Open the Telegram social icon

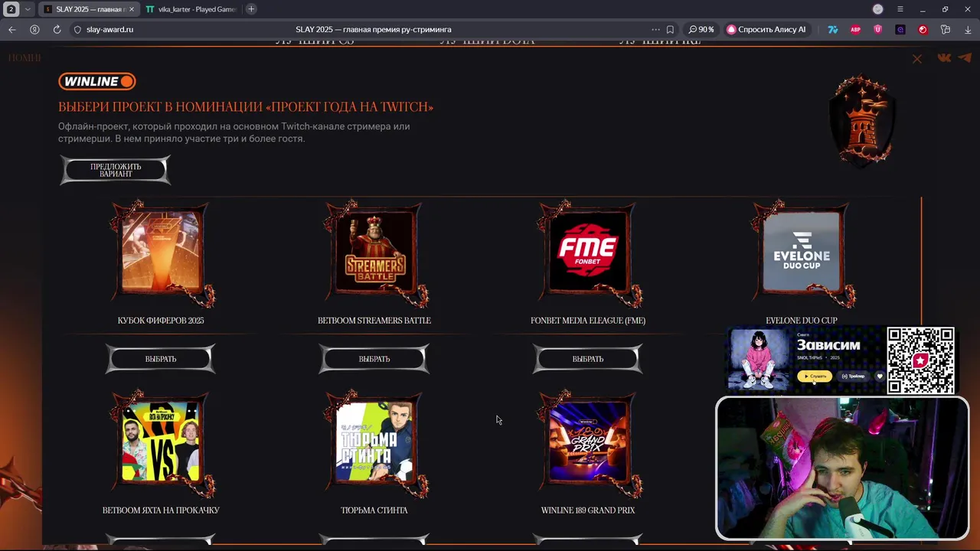[965, 58]
